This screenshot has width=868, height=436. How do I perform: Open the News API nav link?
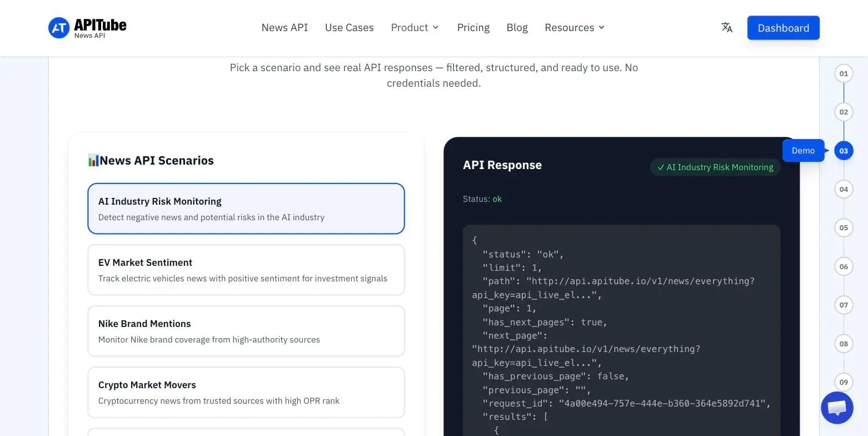point(285,28)
